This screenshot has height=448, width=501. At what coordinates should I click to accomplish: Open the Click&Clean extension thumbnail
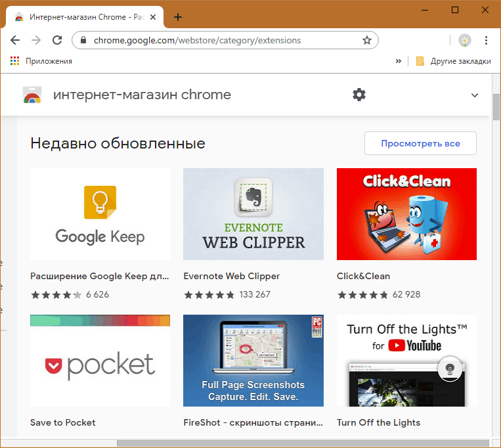coord(406,214)
